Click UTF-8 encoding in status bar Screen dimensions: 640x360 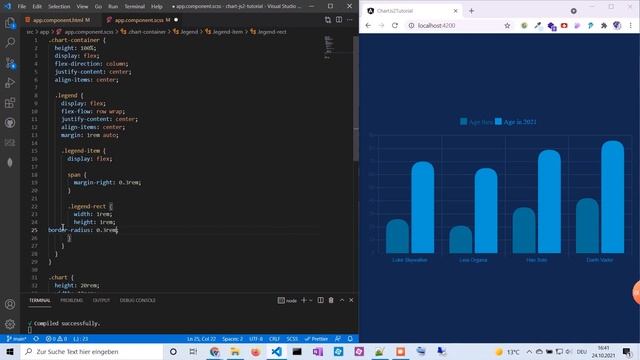(256, 339)
